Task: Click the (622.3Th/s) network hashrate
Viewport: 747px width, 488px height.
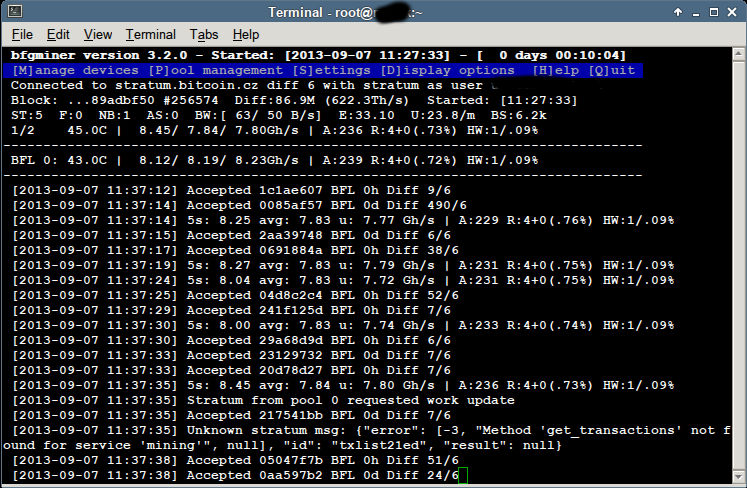Action: point(367,101)
